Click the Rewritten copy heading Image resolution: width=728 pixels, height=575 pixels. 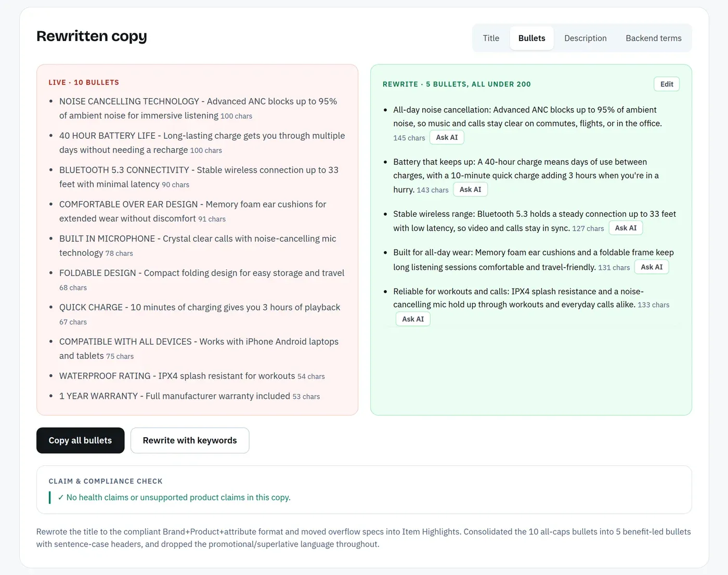92,36
